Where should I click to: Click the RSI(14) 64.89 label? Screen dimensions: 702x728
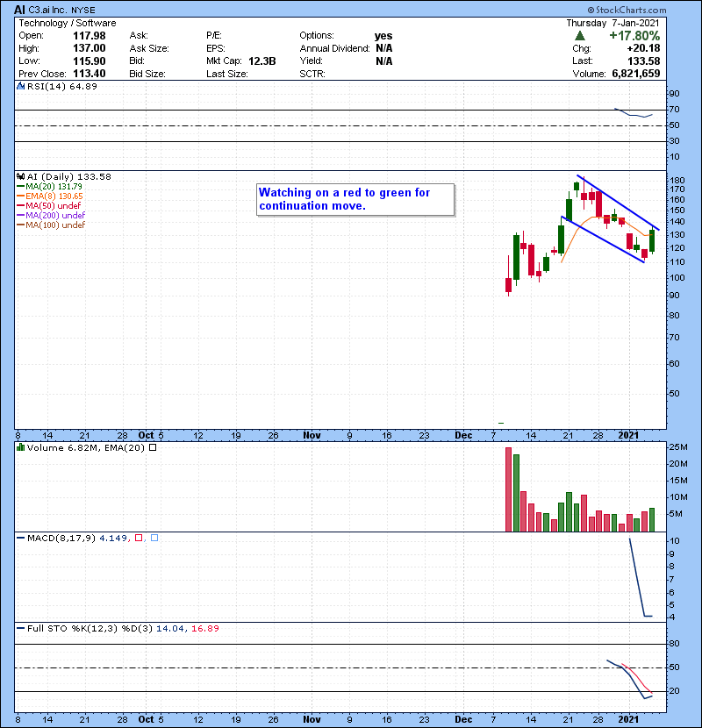coord(62,86)
